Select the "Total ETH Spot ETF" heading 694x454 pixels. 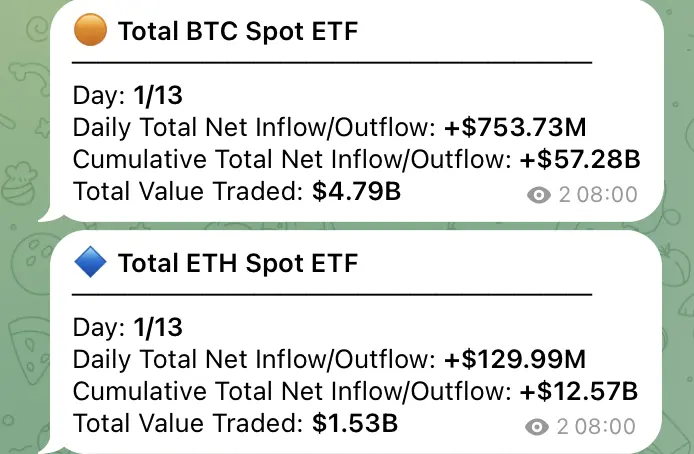coord(237,264)
